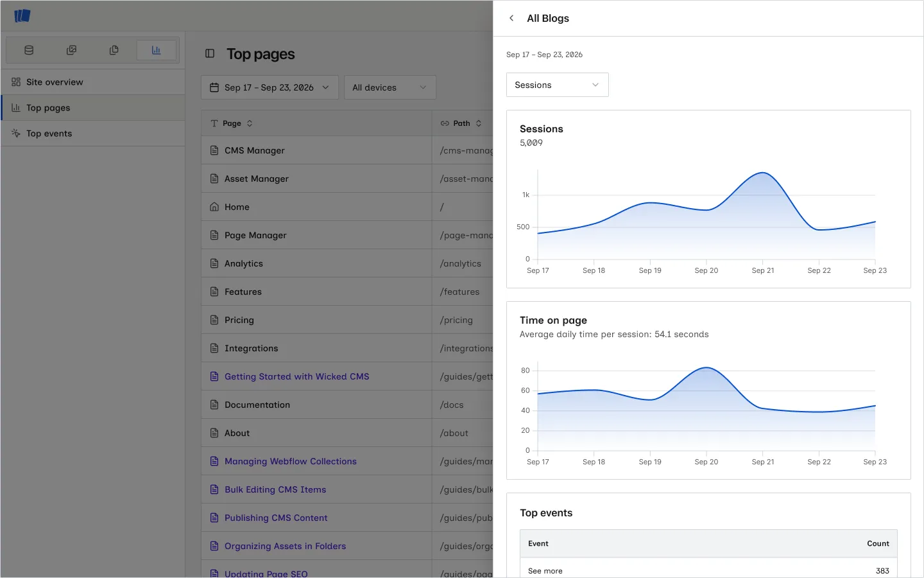This screenshot has height=578, width=924.
Task: Click the Wicked CMS logo icon
Action: point(22,15)
